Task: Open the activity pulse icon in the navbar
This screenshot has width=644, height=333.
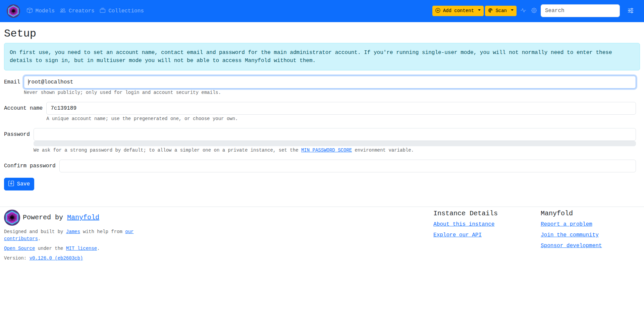Action: click(523, 11)
